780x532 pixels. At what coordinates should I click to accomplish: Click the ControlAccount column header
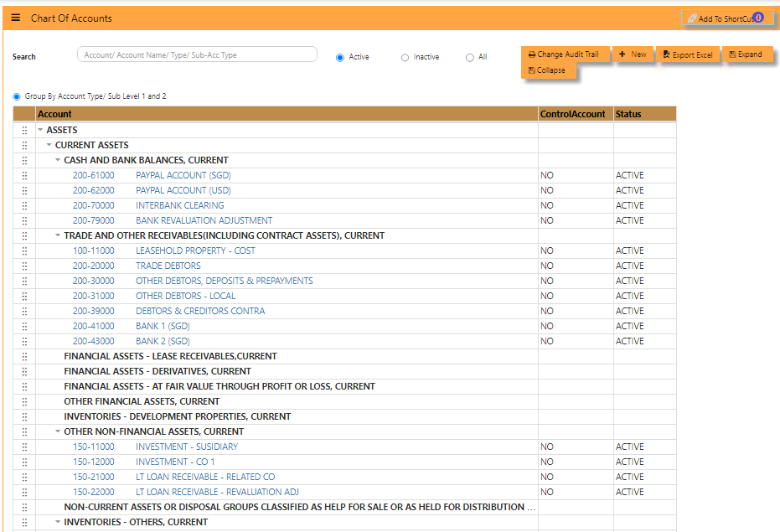coord(576,114)
